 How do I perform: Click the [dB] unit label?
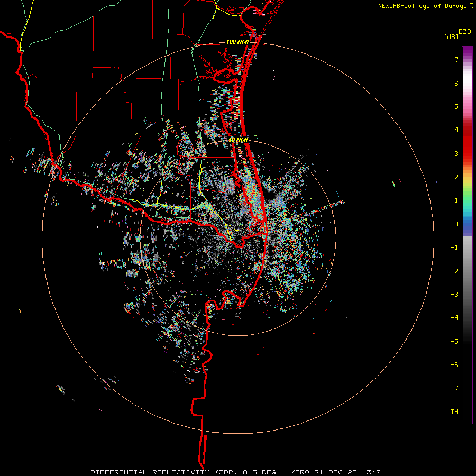[452, 37]
